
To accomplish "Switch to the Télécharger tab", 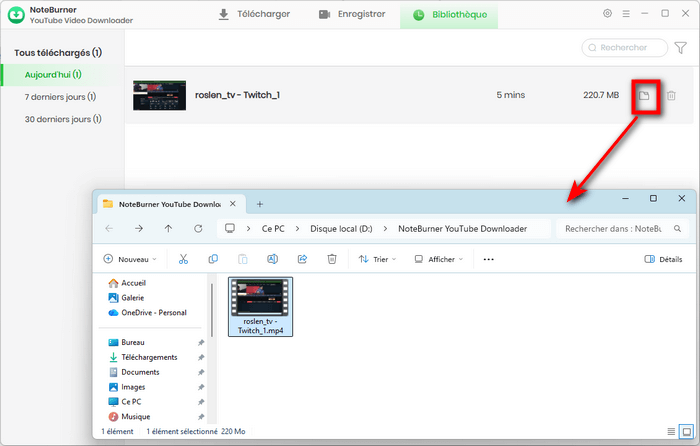I will point(254,15).
